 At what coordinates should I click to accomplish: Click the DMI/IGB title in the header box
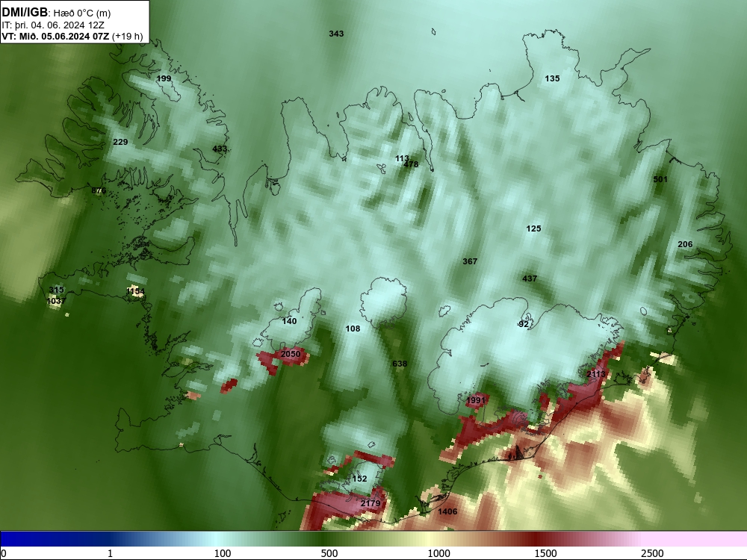tap(25, 12)
